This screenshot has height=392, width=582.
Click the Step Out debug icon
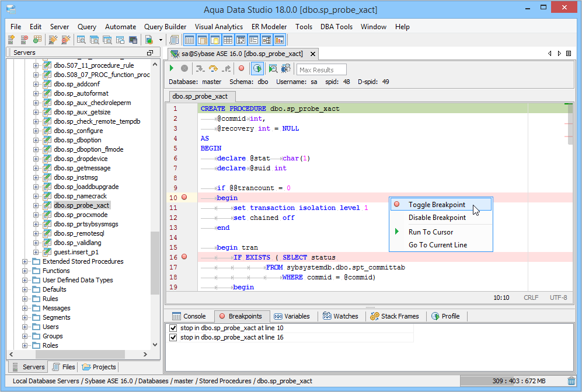click(x=226, y=69)
